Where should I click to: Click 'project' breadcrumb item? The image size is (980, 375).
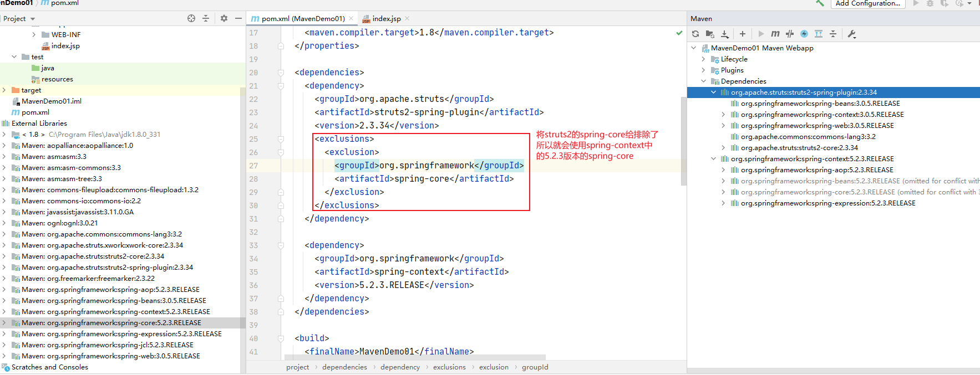tap(297, 367)
